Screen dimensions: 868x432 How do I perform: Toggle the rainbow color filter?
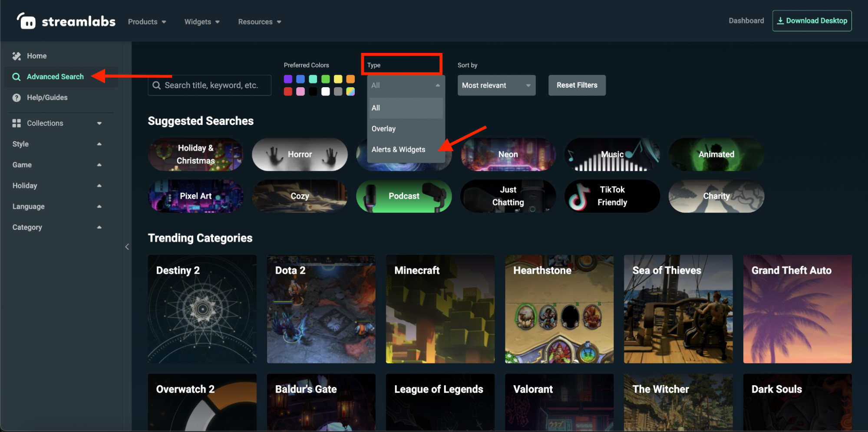(x=350, y=92)
